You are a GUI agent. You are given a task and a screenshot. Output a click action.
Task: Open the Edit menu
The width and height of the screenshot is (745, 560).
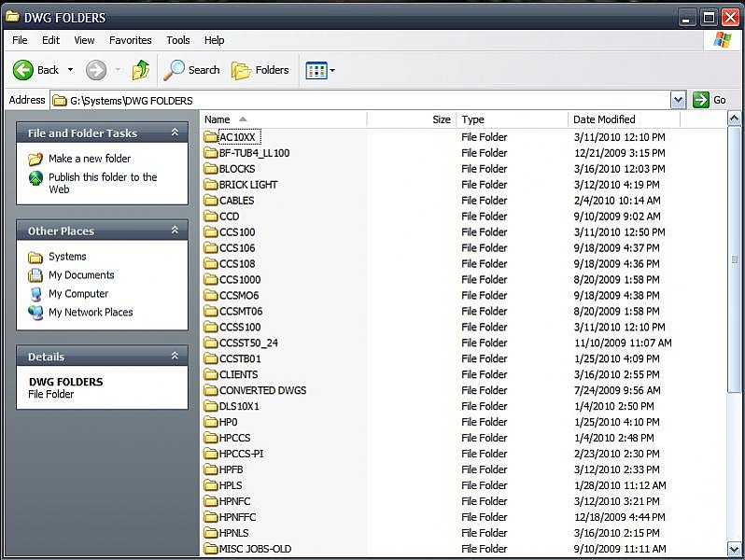coord(50,40)
